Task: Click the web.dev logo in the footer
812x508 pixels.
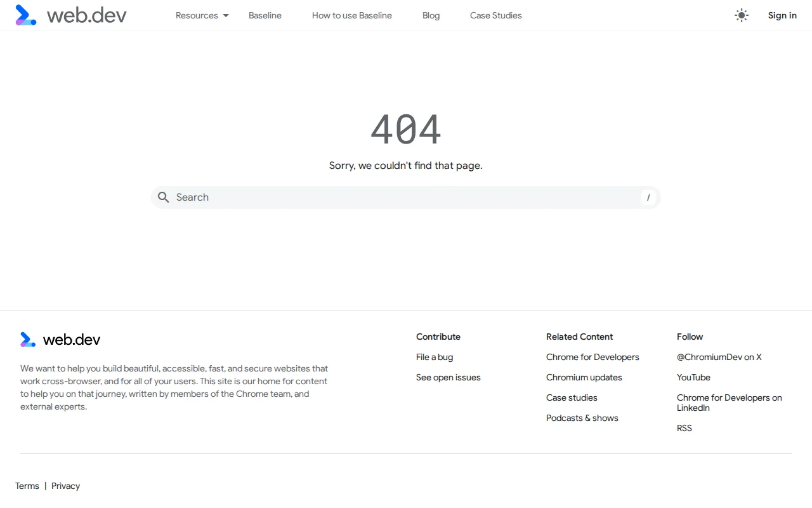Action: click(60, 339)
